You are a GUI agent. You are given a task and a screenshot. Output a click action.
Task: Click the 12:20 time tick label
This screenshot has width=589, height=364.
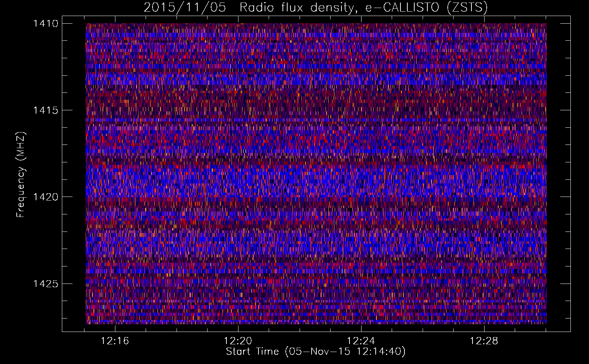(x=238, y=341)
